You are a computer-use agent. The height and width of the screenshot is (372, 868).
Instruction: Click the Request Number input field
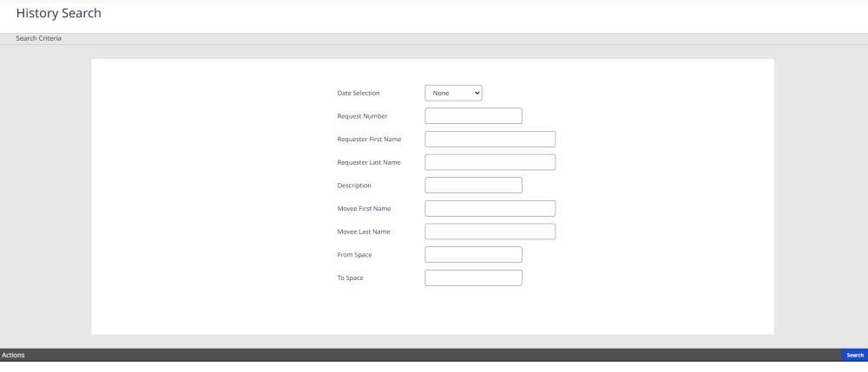point(473,116)
